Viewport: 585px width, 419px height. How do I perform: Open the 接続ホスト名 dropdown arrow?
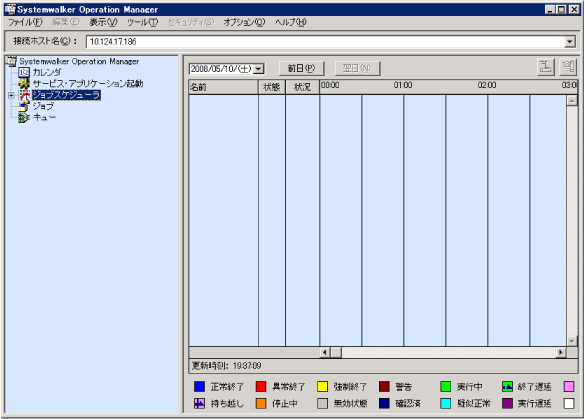pyautogui.click(x=570, y=42)
